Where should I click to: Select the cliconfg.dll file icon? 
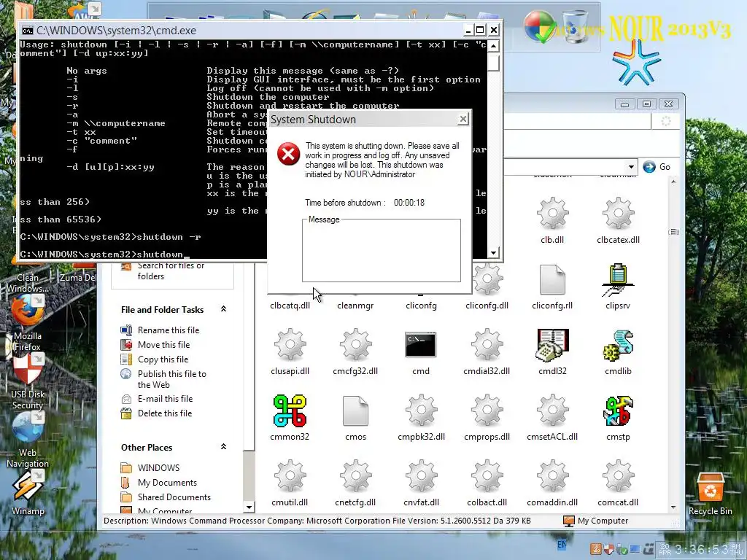pyautogui.click(x=487, y=280)
